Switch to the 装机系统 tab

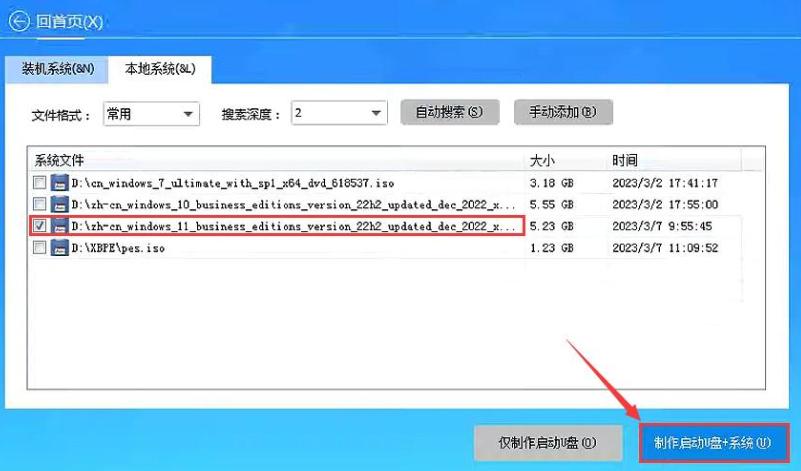click(57, 69)
